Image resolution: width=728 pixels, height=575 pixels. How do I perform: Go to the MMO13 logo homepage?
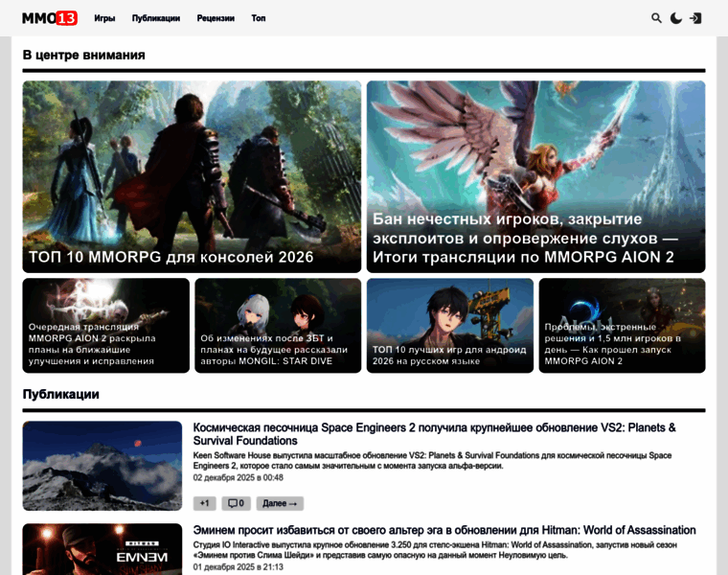(50, 18)
